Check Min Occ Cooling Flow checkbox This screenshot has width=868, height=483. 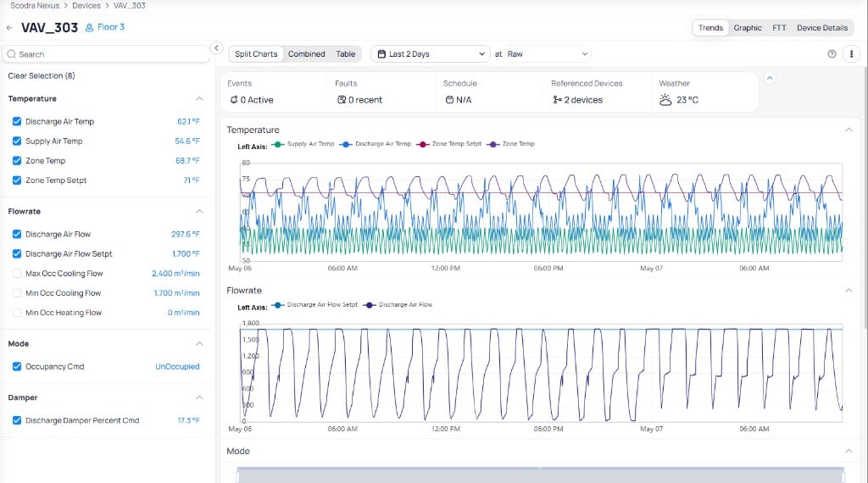[17, 293]
